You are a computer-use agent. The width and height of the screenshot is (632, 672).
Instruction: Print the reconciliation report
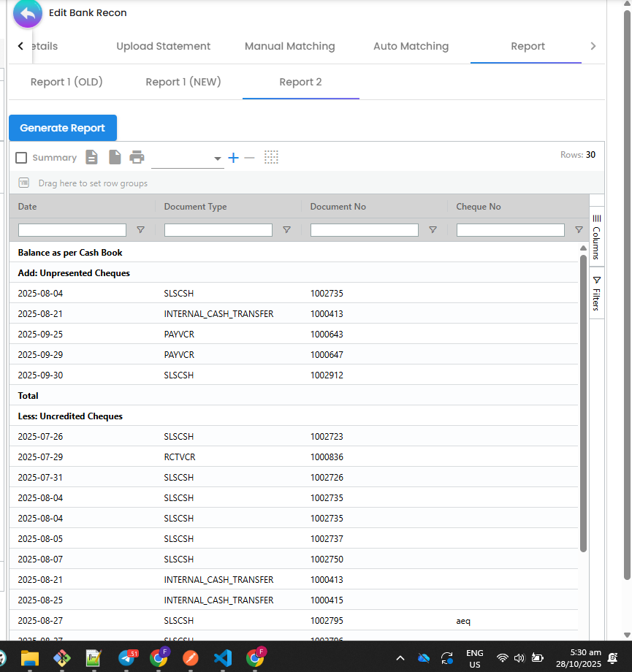[137, 157]
